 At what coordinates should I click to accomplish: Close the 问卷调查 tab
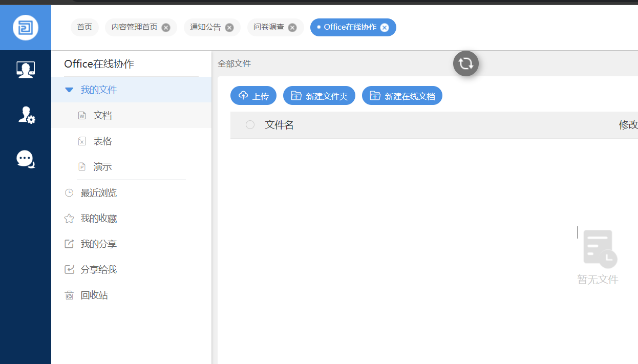(x=292, y=28)
